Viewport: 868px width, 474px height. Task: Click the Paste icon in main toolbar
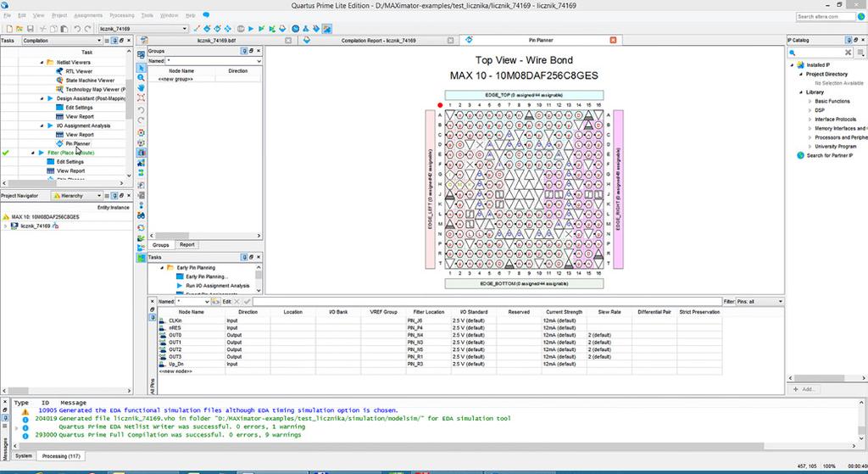coord(64,29)
